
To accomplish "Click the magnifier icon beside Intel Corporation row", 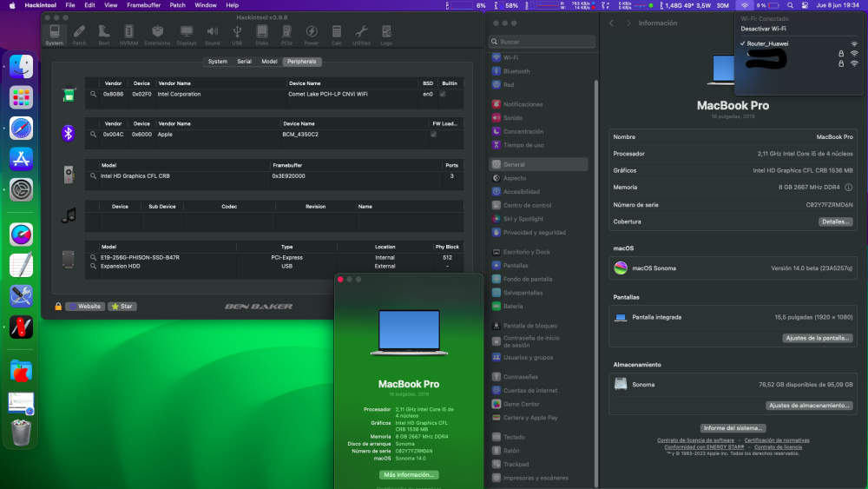I will point(93,94).
